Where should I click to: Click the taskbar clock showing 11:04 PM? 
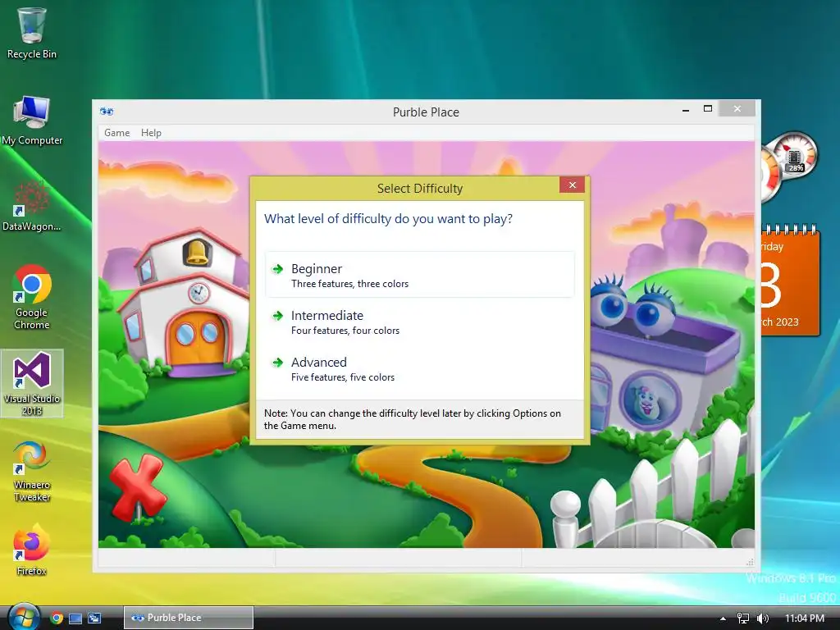(x=805, y=619)
